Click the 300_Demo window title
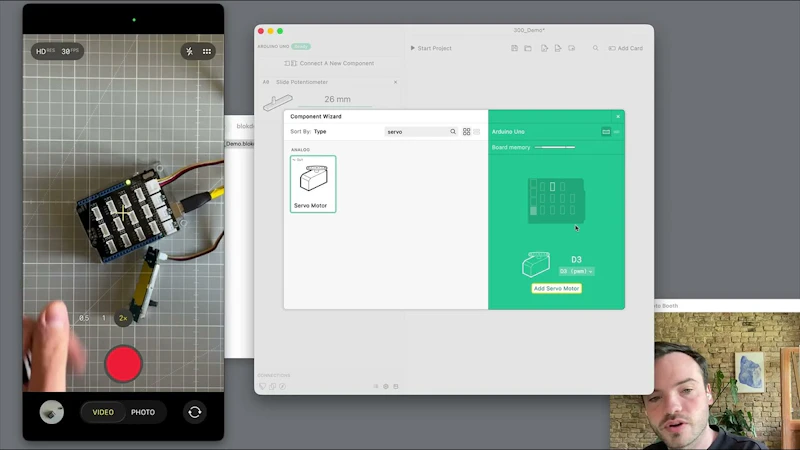The image size is (800, 450). click(529, 31)
